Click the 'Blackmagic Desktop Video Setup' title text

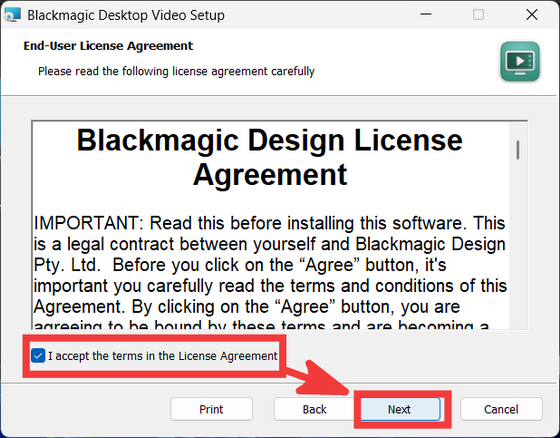tap(126, 15)
